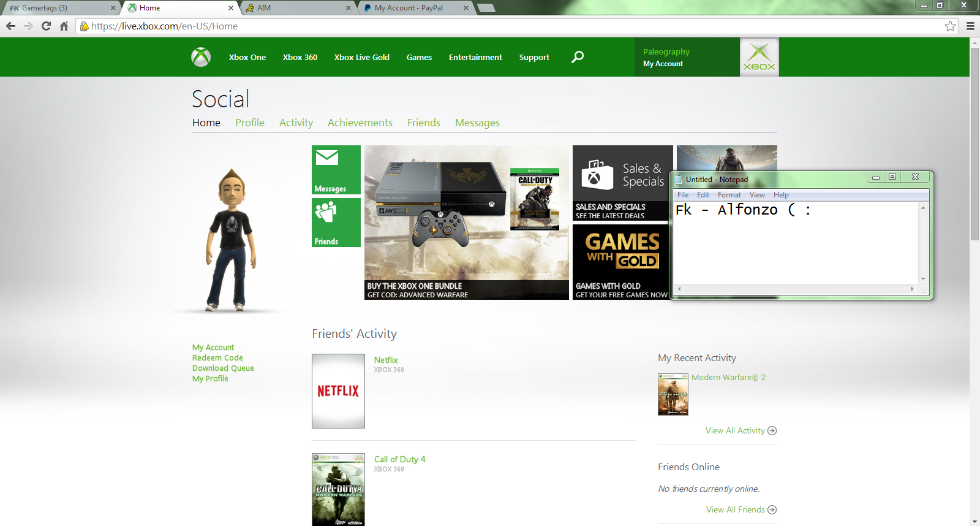Viewport: 980px width, 526px height.
Task: Click the secure padlock icon in address bar
Action: (85, 26)
